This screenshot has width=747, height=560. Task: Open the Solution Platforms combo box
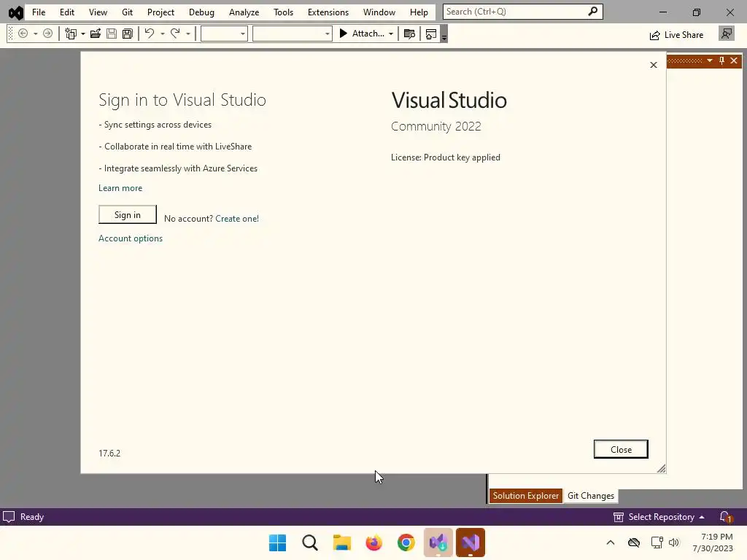292,34
